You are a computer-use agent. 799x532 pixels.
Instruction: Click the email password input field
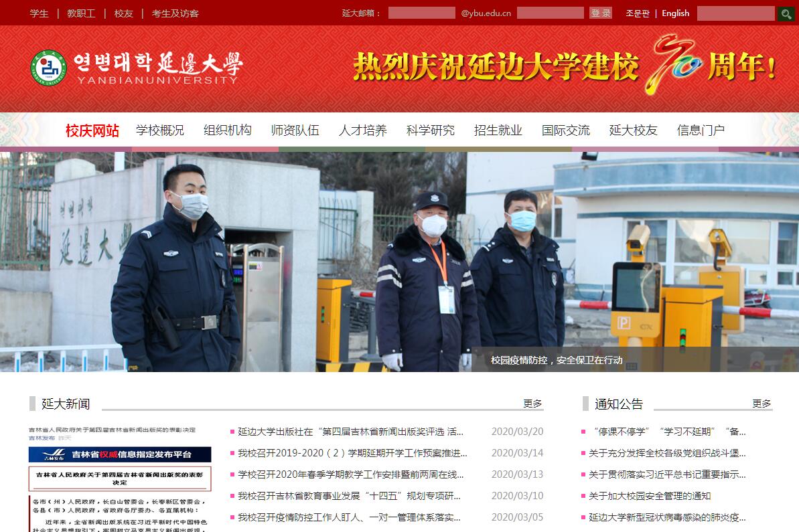tap(550, 13)
